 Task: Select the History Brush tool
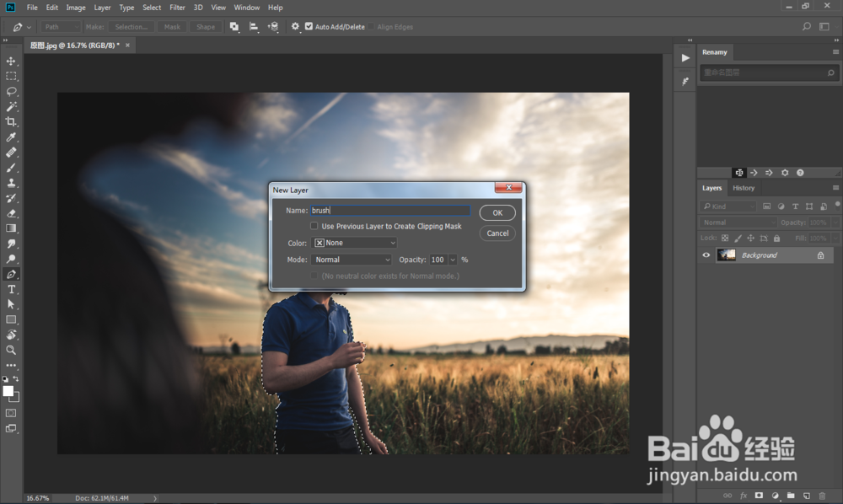11,198
